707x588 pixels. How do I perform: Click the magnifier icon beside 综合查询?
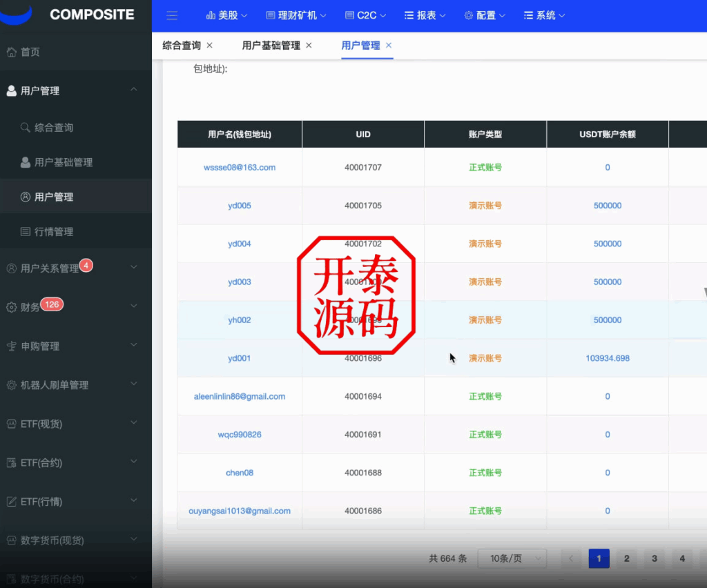[26, 128]
